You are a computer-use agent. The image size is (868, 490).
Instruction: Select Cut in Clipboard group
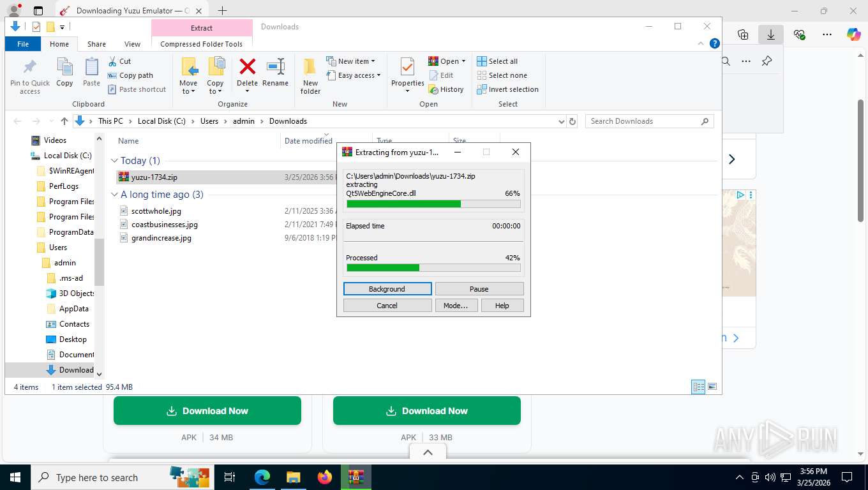[x=119, y=61]
